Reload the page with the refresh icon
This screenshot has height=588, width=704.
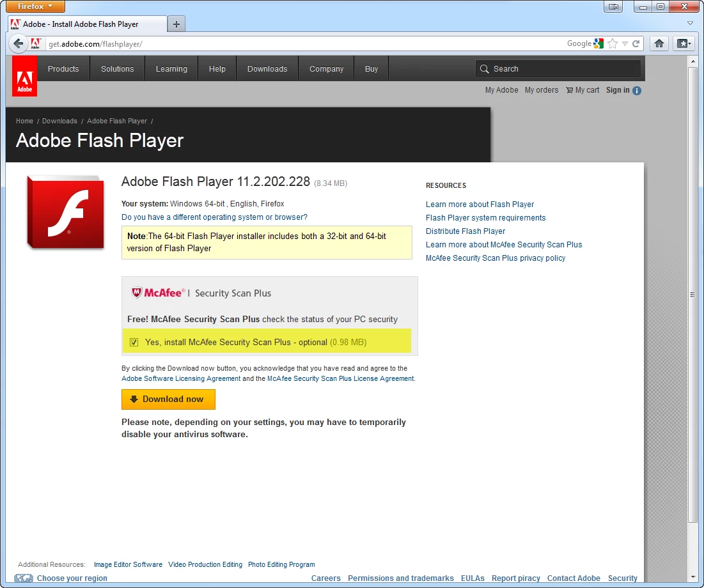[x=636, y=43]
